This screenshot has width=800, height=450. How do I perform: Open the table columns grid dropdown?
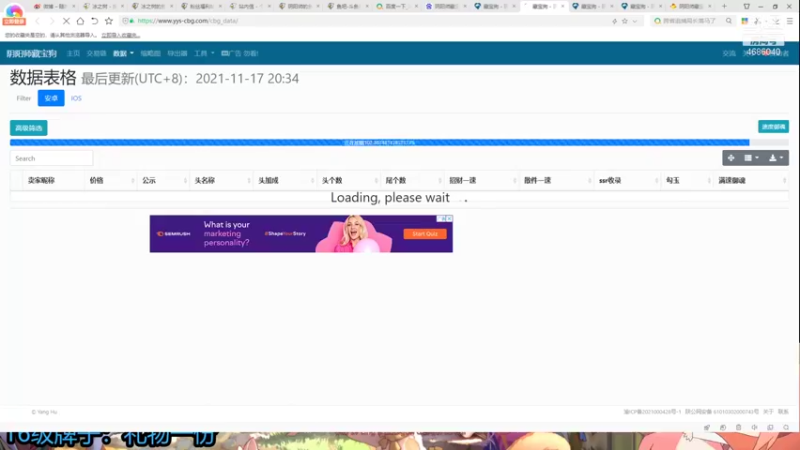751,158
